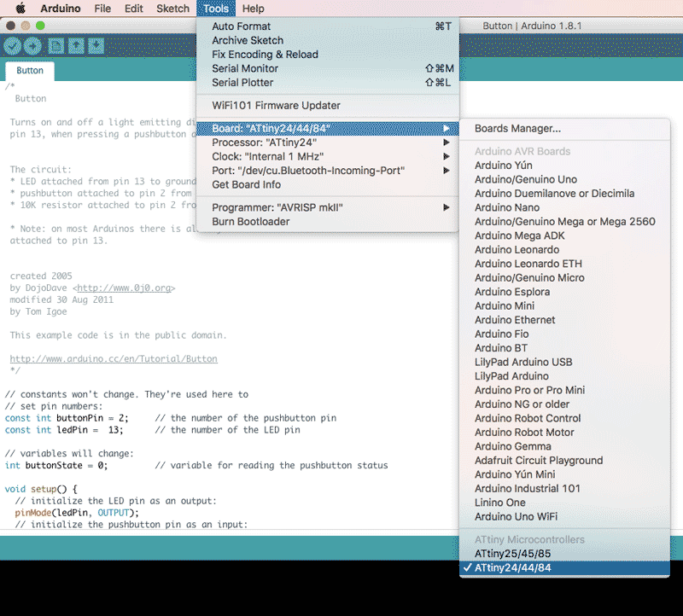Select the Button sketch tab
Screen dimensions: 683x616
coord(30,71)
